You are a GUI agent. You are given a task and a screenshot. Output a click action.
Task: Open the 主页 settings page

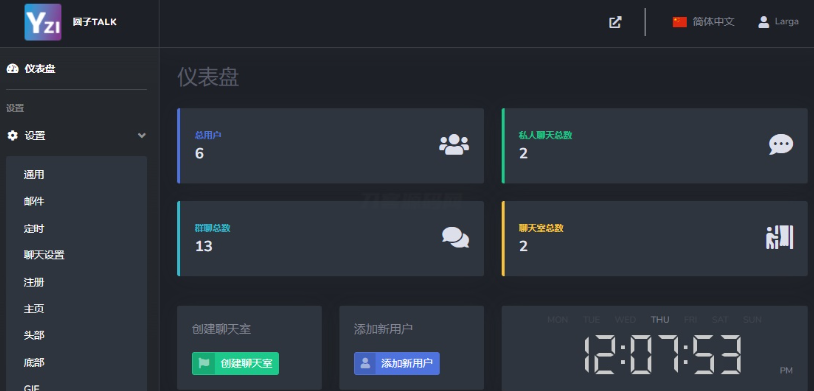coord(34,309)
